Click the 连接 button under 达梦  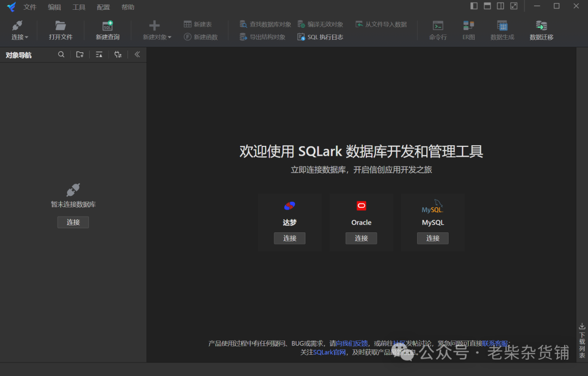(290, 238)
